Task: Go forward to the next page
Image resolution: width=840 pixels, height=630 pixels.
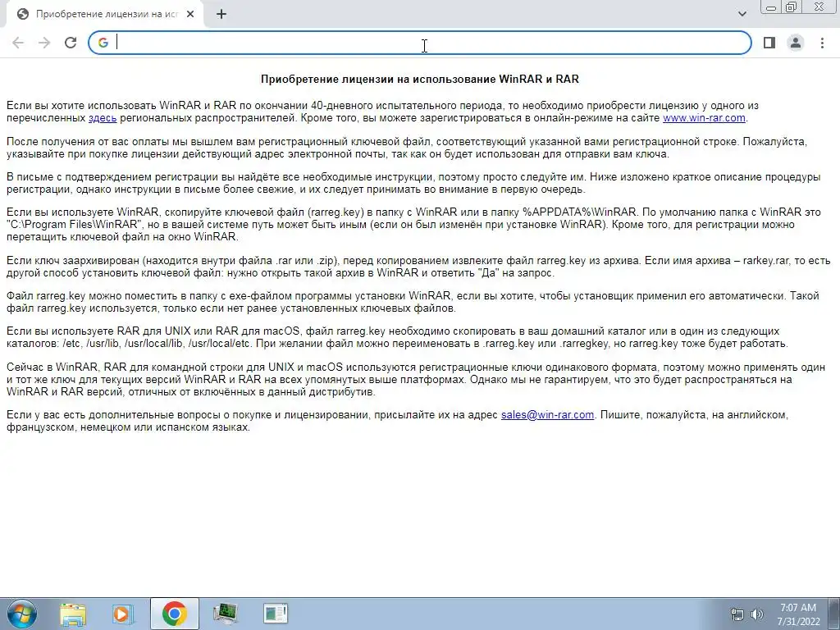Action: [x=44, y=43]
